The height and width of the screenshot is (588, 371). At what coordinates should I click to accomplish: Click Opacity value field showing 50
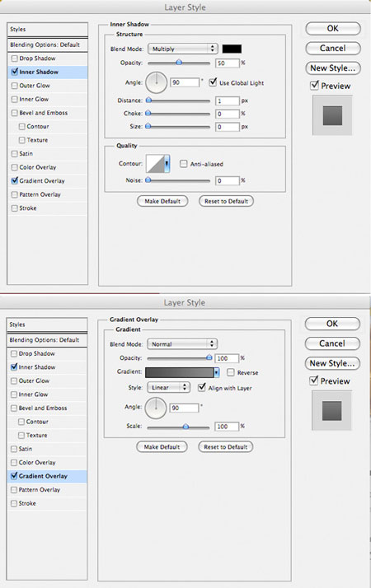pyautogui.click(x=228, y=63)
